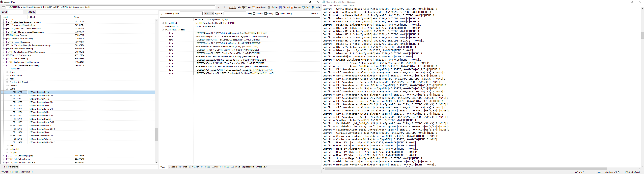Open the NexusMods link in SSEEdit
The image size is (644, 174).
259,8
